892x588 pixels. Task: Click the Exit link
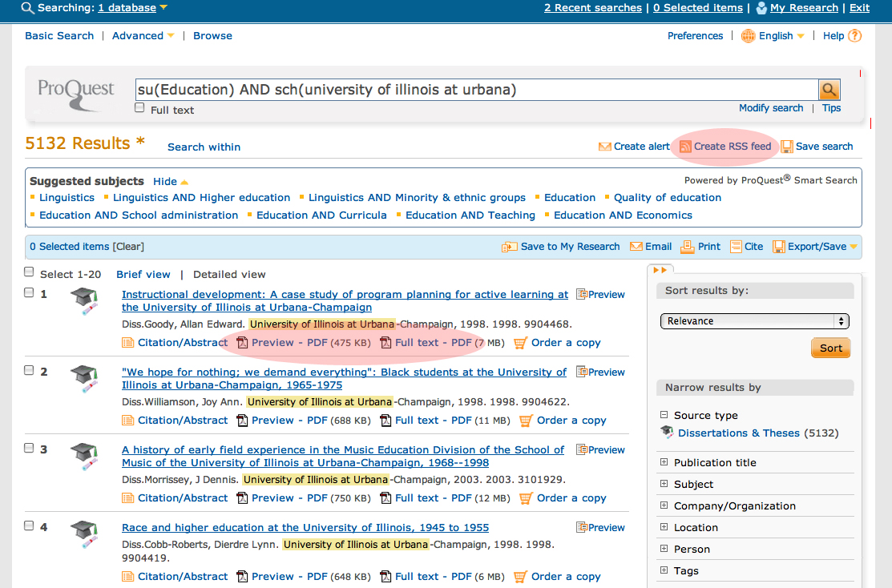tap(859, 8)
